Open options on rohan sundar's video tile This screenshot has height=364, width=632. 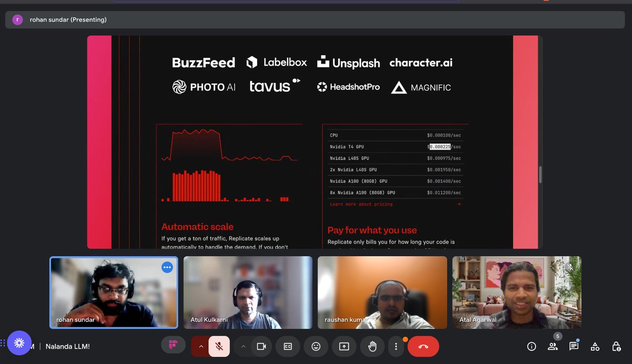[167, 267]
